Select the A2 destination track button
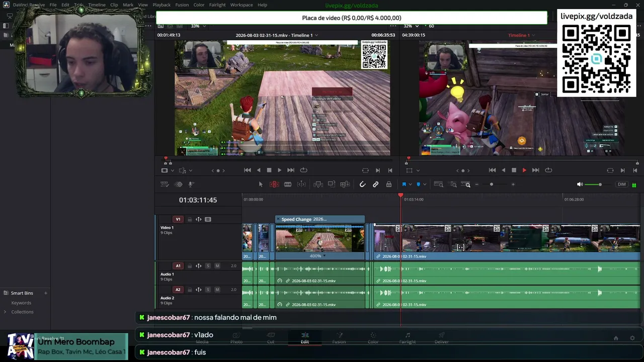Image resolution: width=644 pixels, height=362 pixels. 178,290
